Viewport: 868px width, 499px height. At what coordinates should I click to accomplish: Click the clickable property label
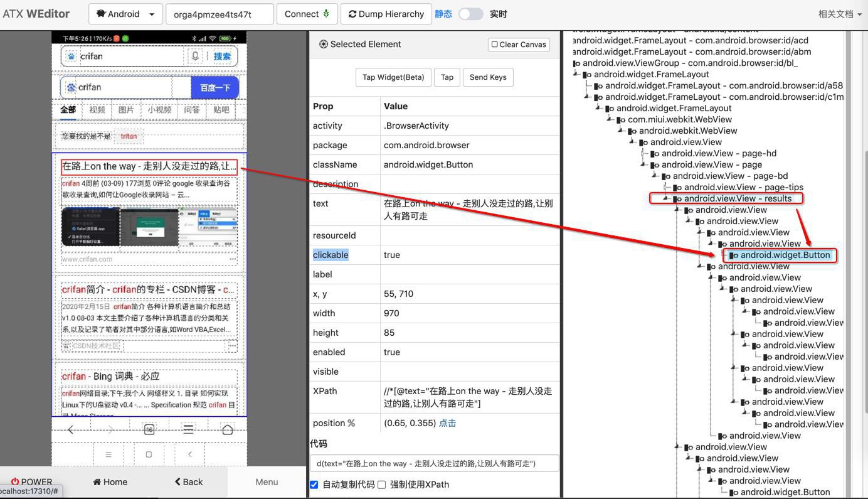coord(331,255)
